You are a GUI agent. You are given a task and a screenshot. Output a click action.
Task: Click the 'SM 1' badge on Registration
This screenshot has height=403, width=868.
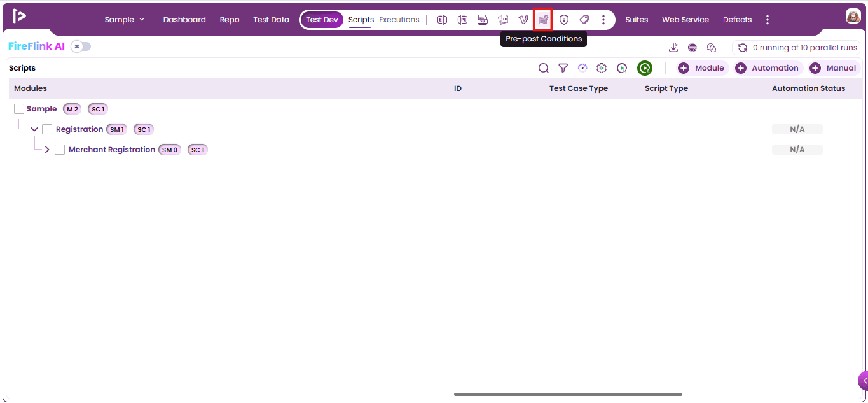(116, 129)
